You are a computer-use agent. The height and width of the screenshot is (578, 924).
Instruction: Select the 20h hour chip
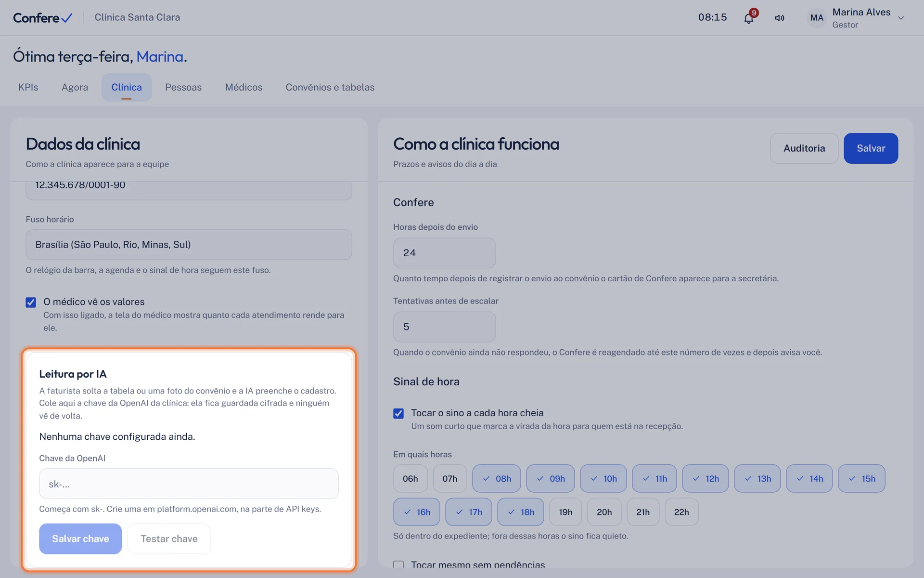coord(604,512)
